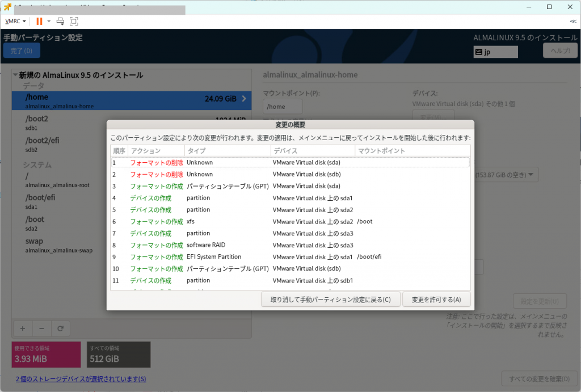Click the マウントポイント(P) field containing /home
The height and width of the screenshot is (392, 581).
283,107
